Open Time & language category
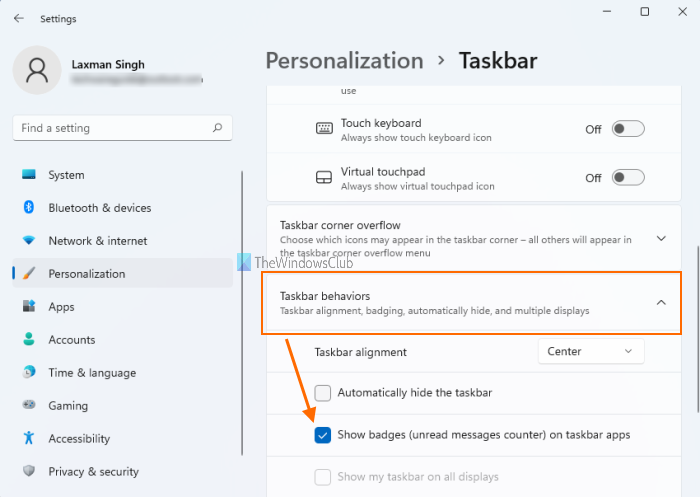The height and width of the screenshot is (497, 700). (122, 372)
